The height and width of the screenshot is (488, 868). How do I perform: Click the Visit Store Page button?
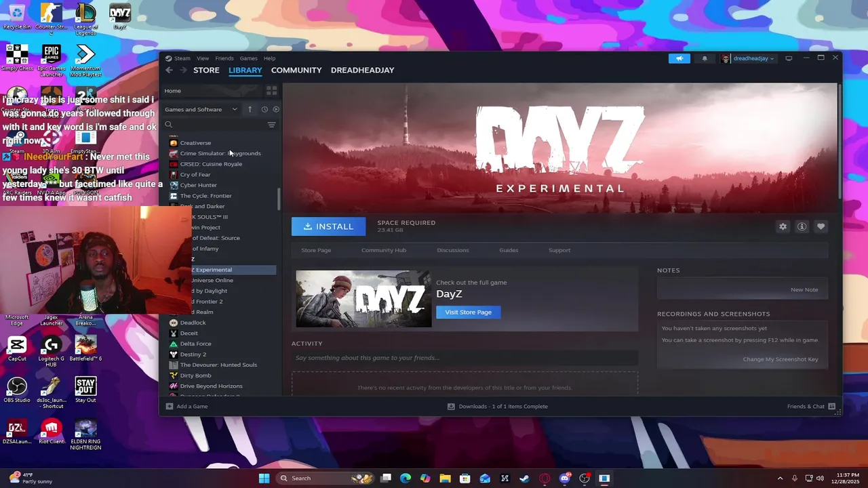point(468,312)
